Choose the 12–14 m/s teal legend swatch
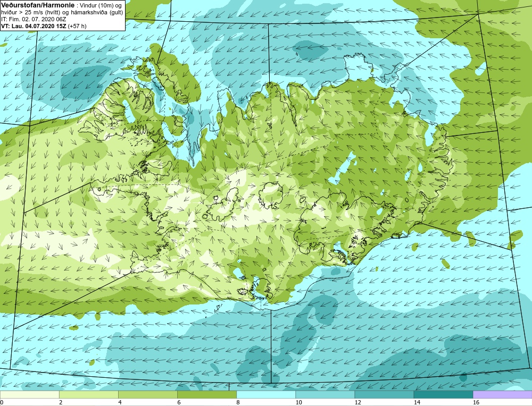 coord(384,394)
